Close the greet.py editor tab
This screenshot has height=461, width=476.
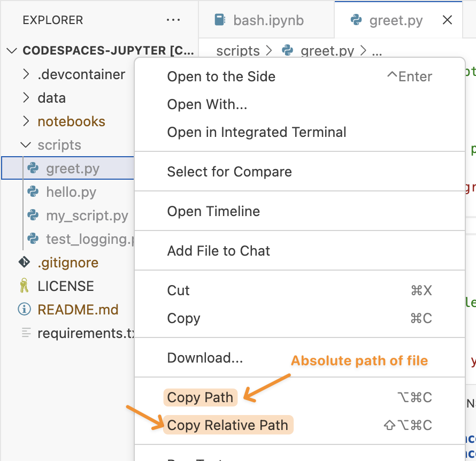[447, 20]
